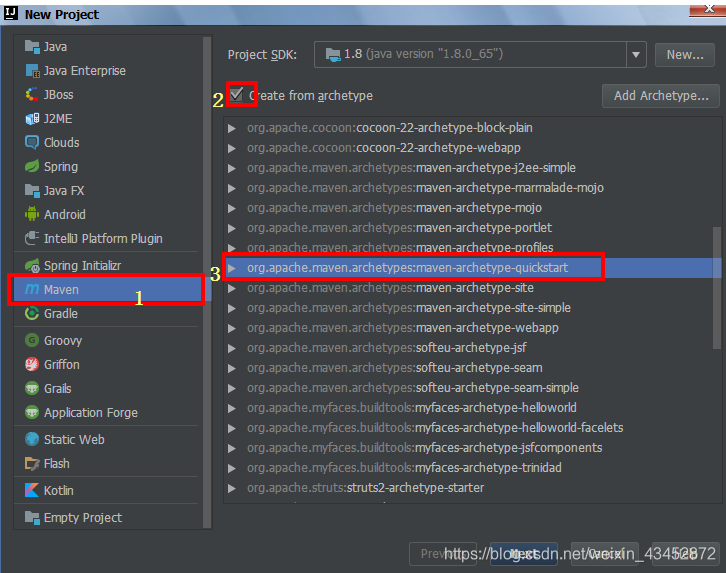Image resolution: width=726 pixels, height=573 pixels.
Task: Select softeu-archetype-seam archetype row
Action: tap(472, 368)
